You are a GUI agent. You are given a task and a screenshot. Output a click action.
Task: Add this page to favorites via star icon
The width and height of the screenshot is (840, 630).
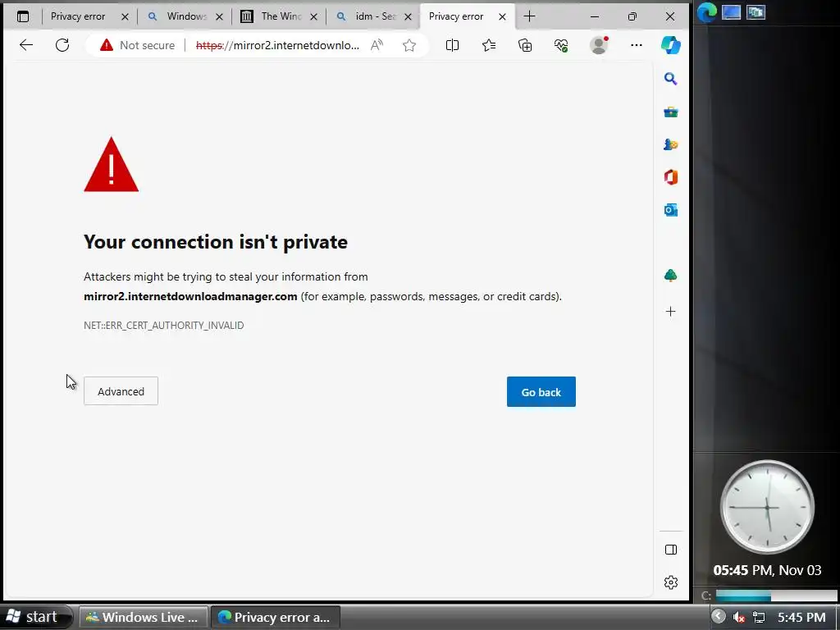coord(409,46)
